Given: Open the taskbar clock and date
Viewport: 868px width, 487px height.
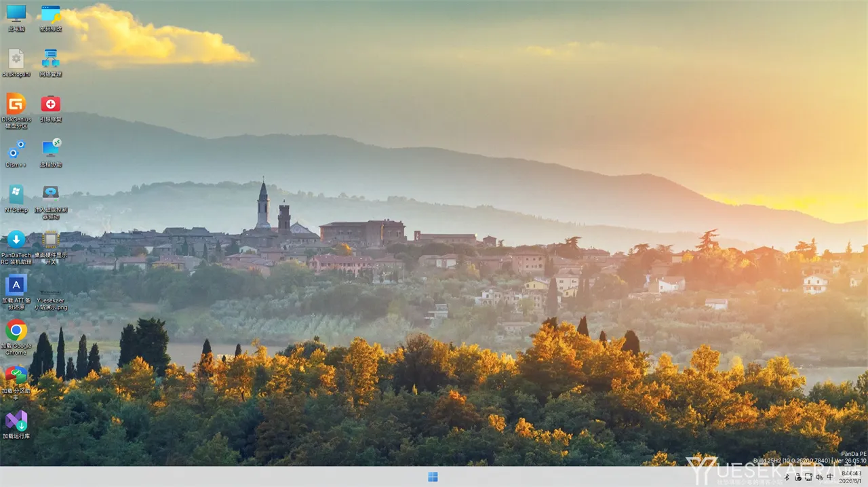Looking at the screenshot, I should click(852, 477).
